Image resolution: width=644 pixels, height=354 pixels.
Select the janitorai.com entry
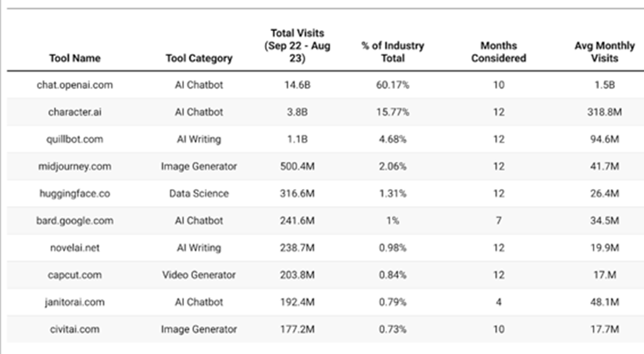click(x=74, y=302)
